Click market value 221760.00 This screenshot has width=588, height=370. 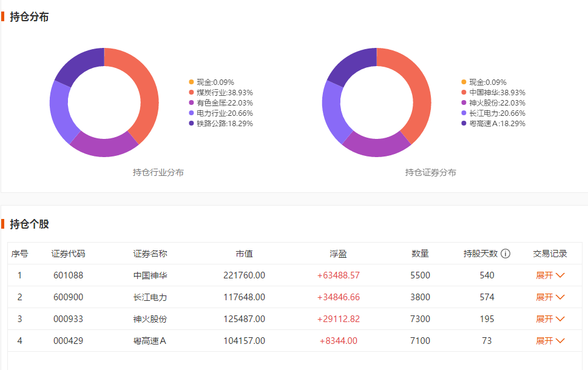point(244,275)
